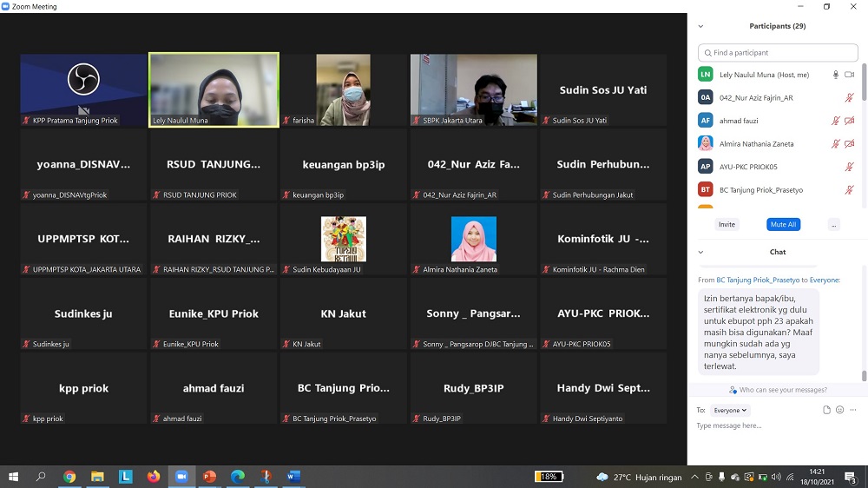Open PowerPoint from the taskbar
This screenshot has width=868, height=488.
point(209,477)
